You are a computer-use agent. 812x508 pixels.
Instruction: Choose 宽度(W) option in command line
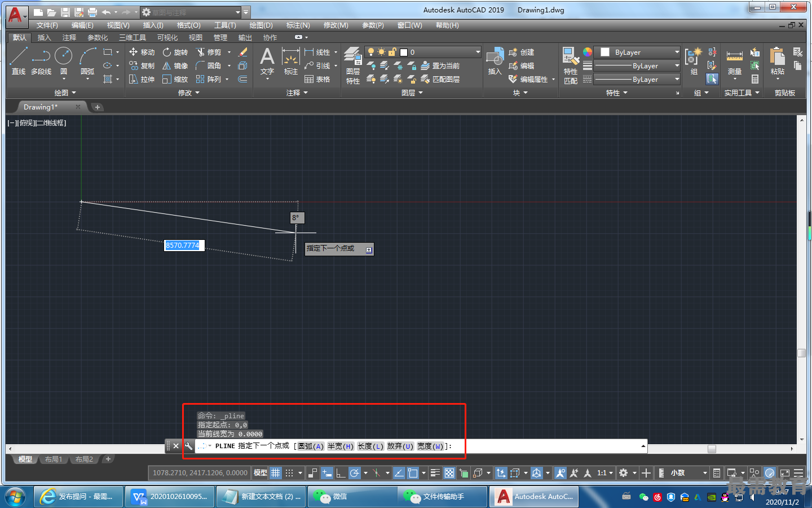coord(431,446)
